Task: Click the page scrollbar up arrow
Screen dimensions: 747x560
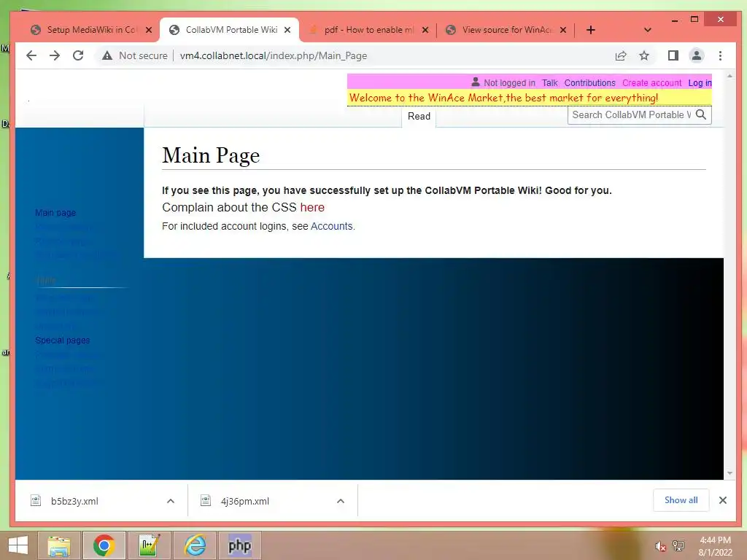Action: click(x=729, y=76)
